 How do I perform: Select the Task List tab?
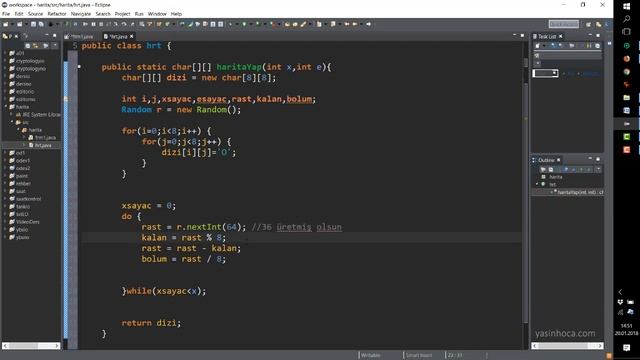pos(547,36)
